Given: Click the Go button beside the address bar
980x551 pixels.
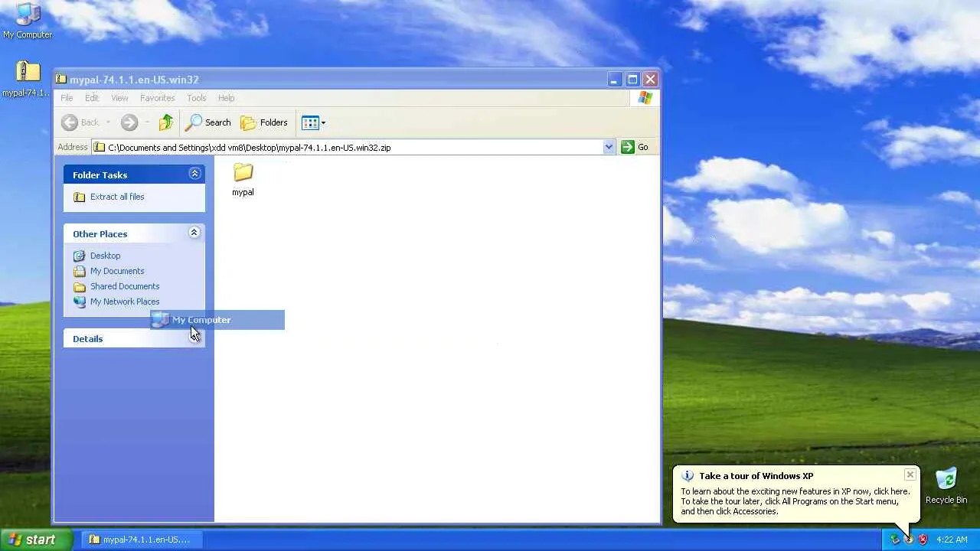Looking at the screenshot, I should tap(635, 147).
